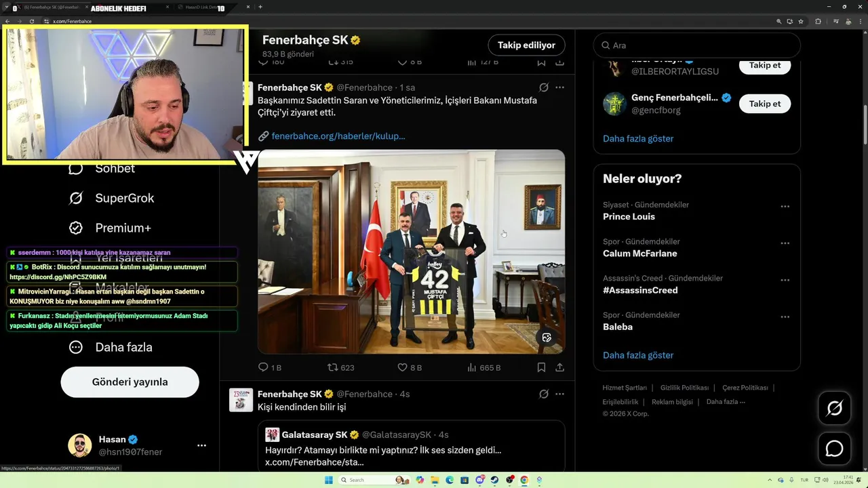The width and height of the screenshot is (868, 488).
Task: View 127 B analytics of top post
Action: pyautogui.click(x=483, y=62)
